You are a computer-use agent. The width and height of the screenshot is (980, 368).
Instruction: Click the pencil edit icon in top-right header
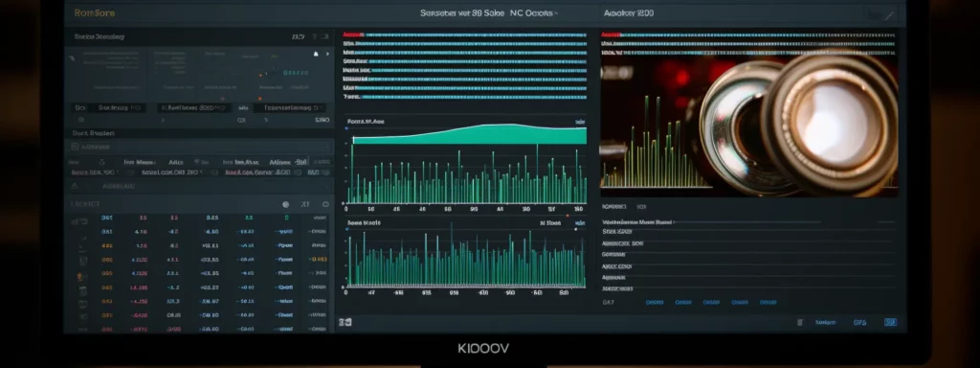(x=889, y=15)
